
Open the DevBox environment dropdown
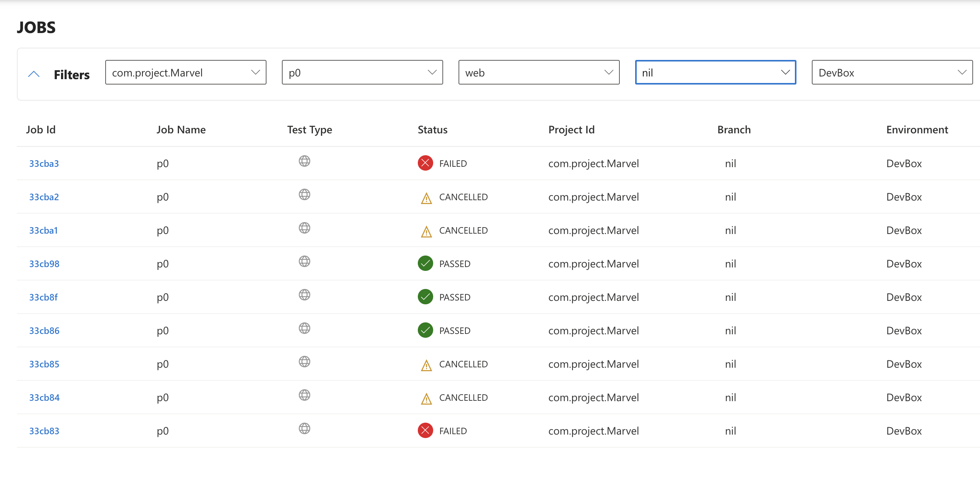(892, 73)
